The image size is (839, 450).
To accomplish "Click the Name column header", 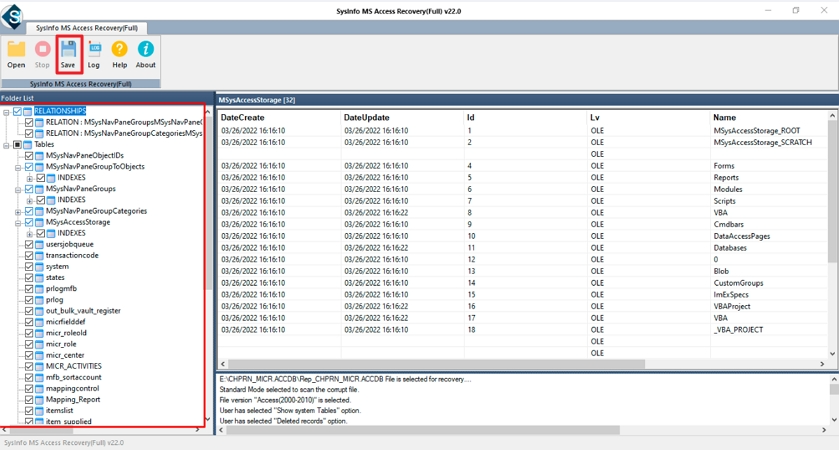I will (724, 118).
